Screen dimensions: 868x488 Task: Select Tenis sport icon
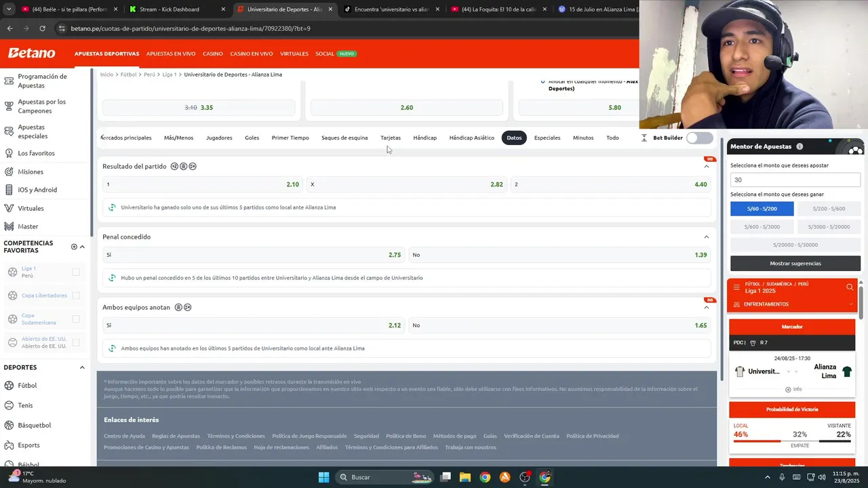9,405
